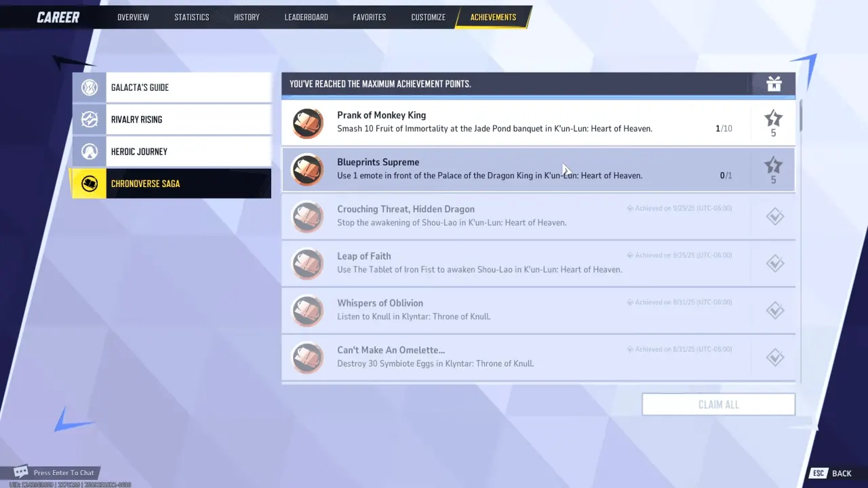Image resolution: width=868 pixels, height=488 pixels.
Task: Click the Prank of Monkey King title
Action: (x=382, y=115)
